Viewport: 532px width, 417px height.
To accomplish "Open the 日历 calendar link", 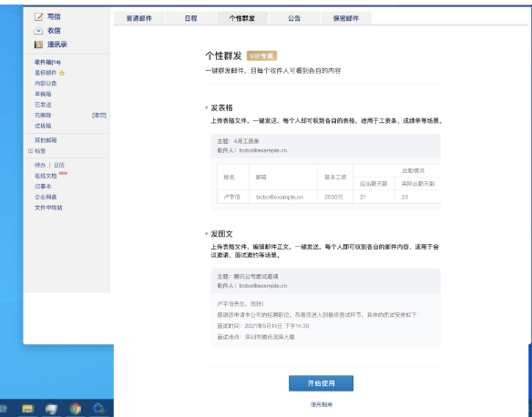I will tap(59, 165).
